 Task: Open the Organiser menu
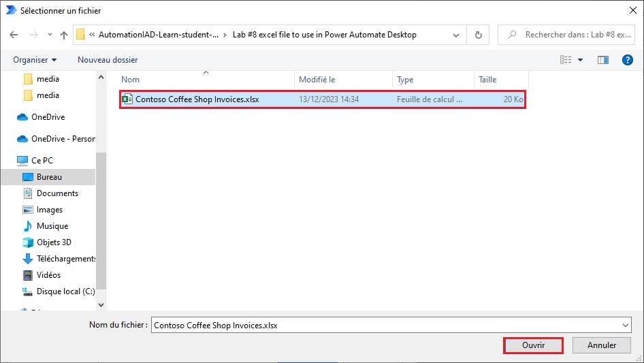click(35, 60)
